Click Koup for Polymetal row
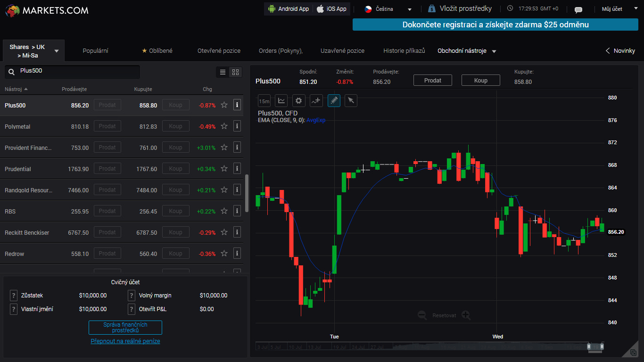 175,126
